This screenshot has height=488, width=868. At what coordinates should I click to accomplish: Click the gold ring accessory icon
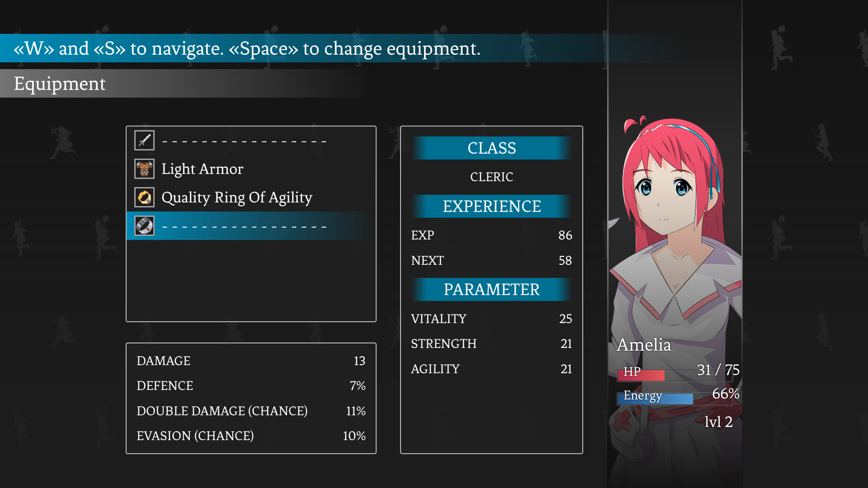coord(144,197)
